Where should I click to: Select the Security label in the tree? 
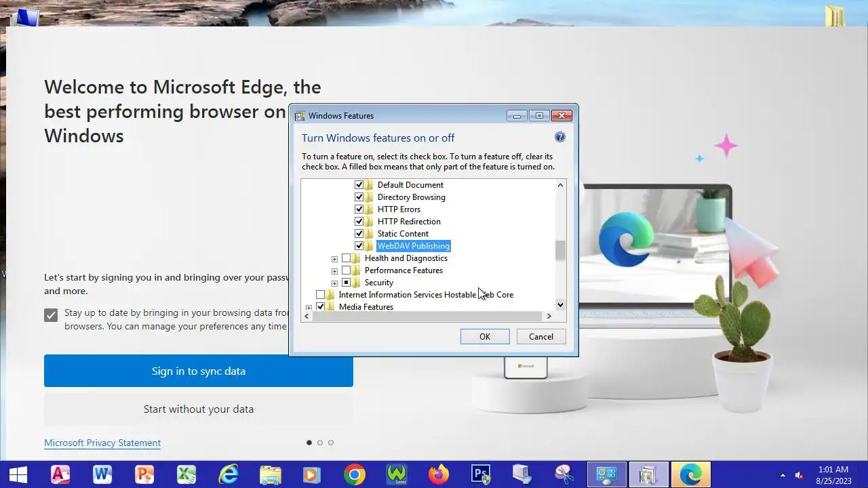point(379,283)
